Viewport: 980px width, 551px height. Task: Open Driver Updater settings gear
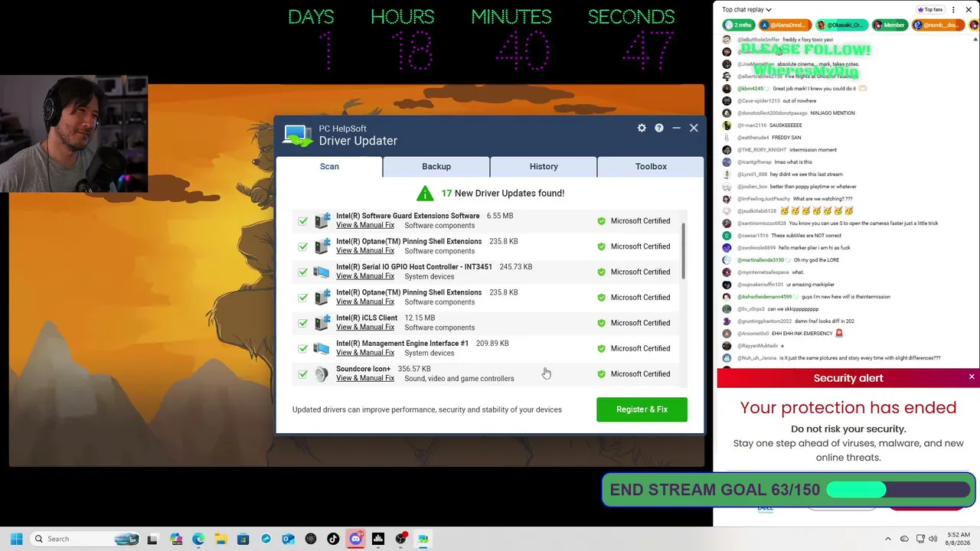tap(642, 128)
